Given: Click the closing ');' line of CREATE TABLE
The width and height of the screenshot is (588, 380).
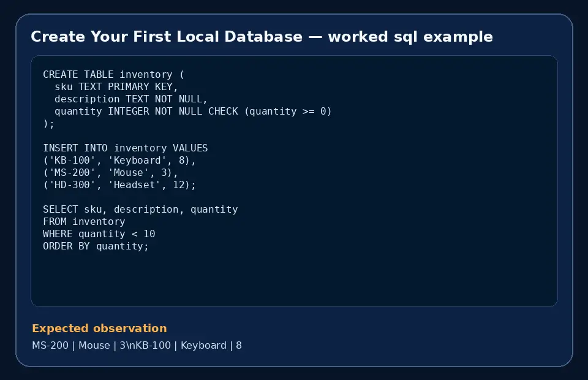Looking at the screenshot, I should (49, 123).
